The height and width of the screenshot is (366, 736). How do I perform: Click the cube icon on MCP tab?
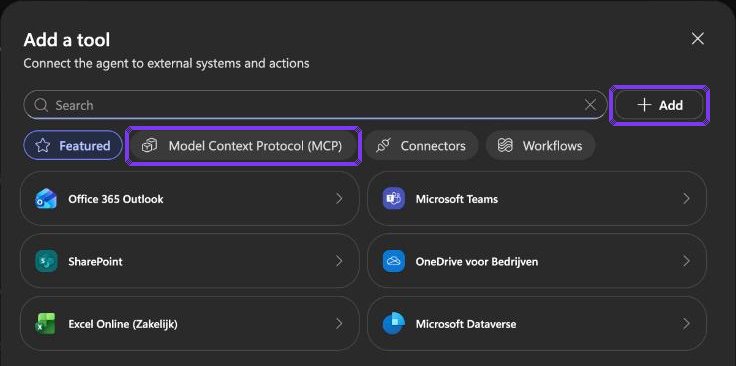(149, 146)
